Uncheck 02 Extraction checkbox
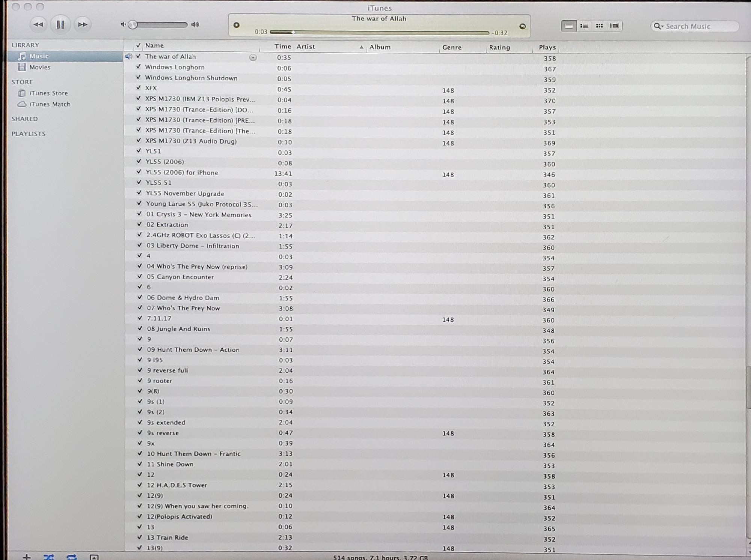This screenshot has height=560, width=751. click(139, 224)
